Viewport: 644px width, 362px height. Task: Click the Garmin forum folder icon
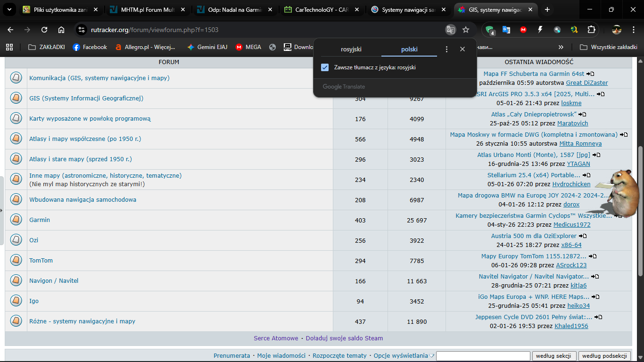[16, 220]
